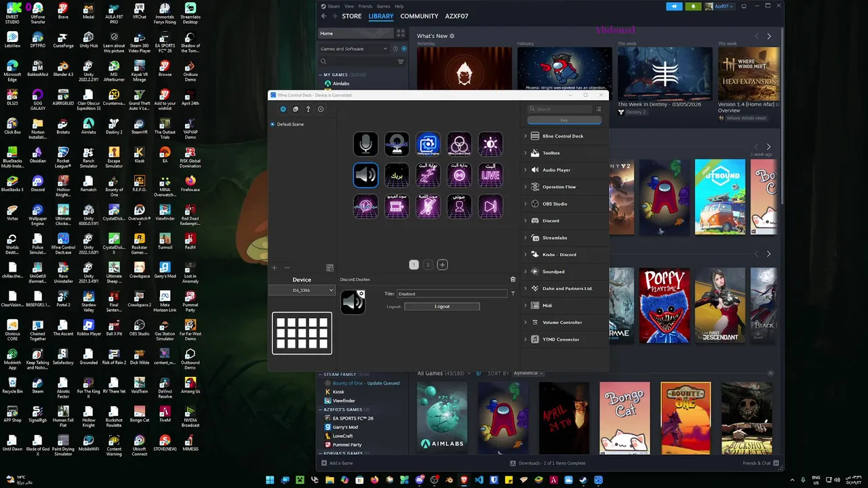This screenshot has height=488, width=868.
Task: Select the microphone key in Control Deck grid
Action: pyautogui.click(x=366, y=144)
